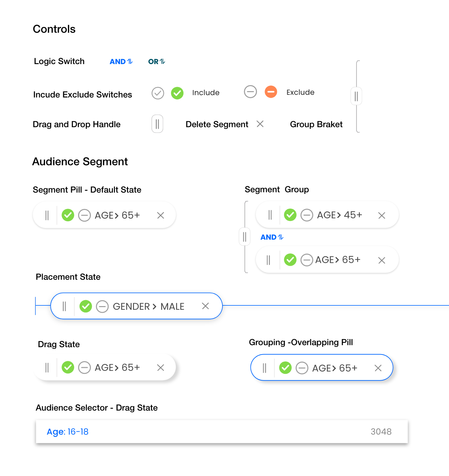The height and width of the screenshot is (476, 449).
Task: Toggle exclude on Segment Group AGE 65+ pill
Action: coord(307,260)
